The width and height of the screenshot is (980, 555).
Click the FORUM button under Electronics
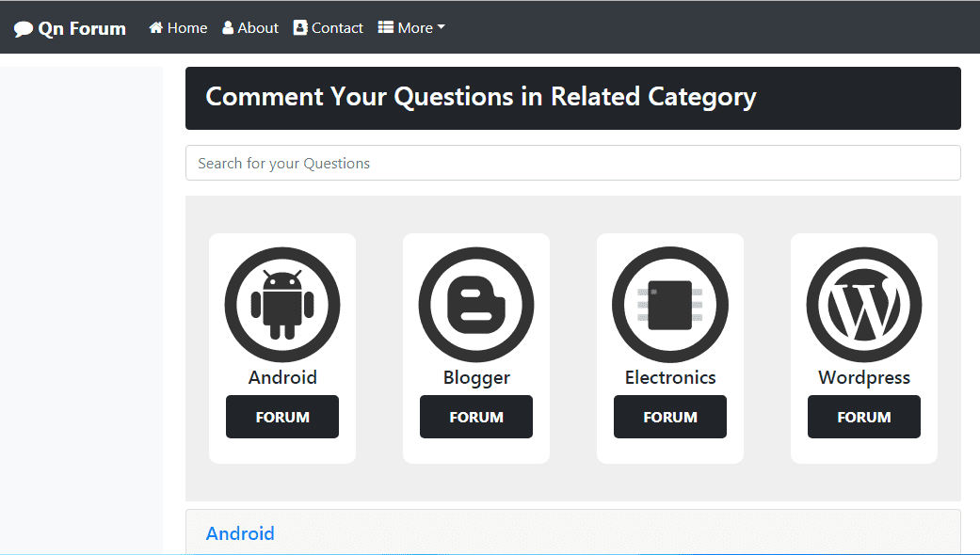click(669, 417)
